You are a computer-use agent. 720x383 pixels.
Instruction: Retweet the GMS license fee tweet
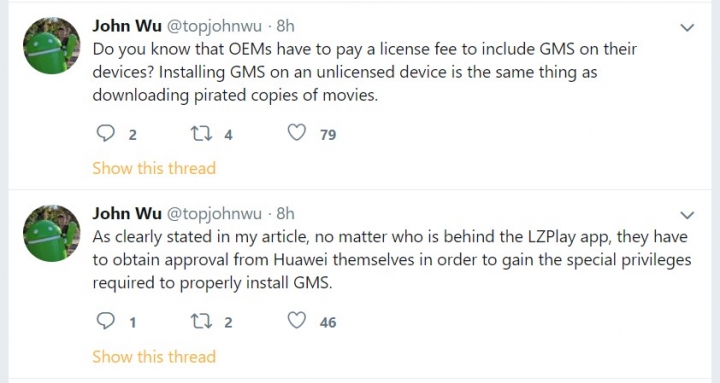[x=201, y=134]
